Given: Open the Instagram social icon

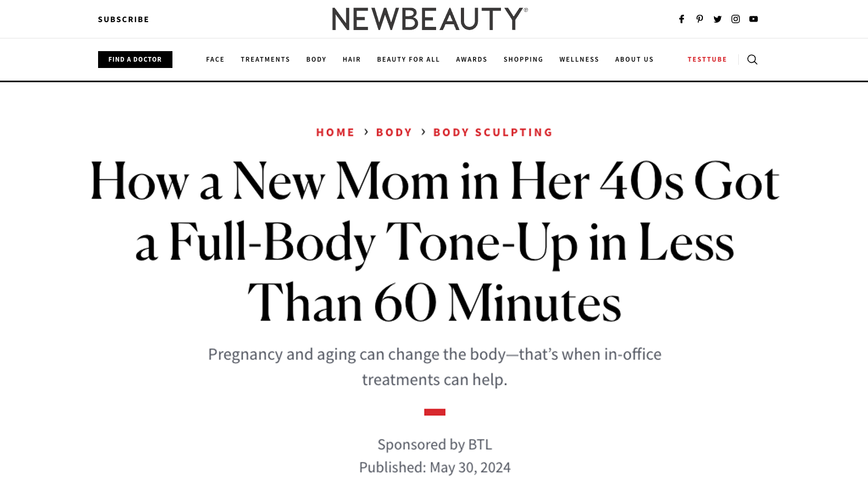Looking at the screenshot, I should 735,19.
